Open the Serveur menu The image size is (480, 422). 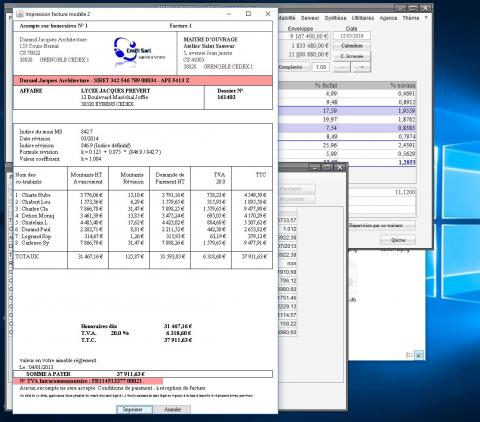click(310, 18)
